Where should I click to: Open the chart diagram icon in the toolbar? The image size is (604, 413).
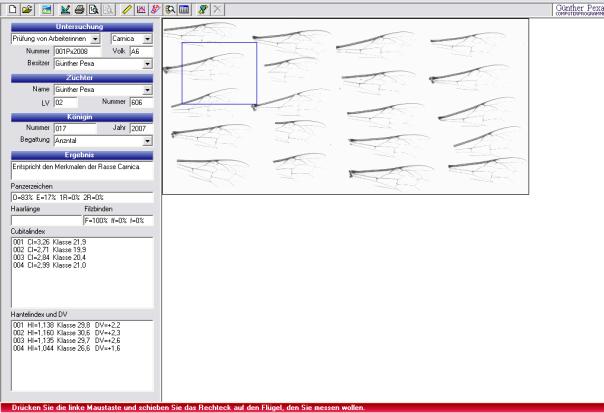coord(142,8)
